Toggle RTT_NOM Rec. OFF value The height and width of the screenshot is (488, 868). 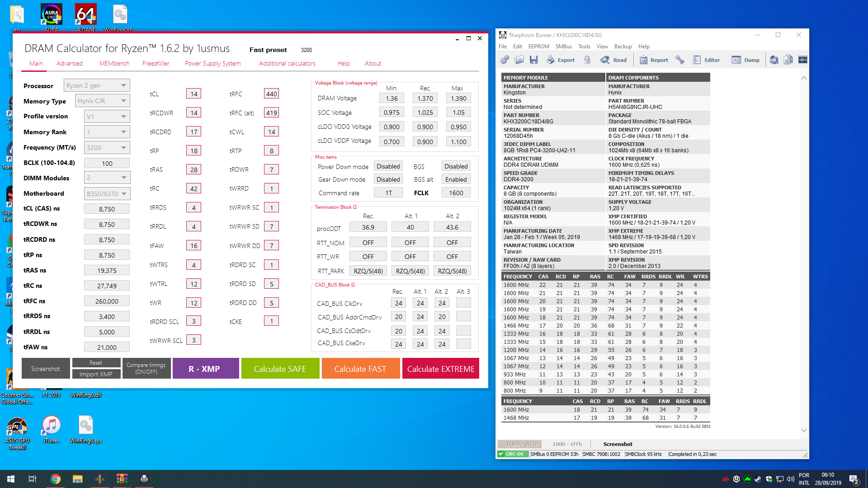click(368, 243)
